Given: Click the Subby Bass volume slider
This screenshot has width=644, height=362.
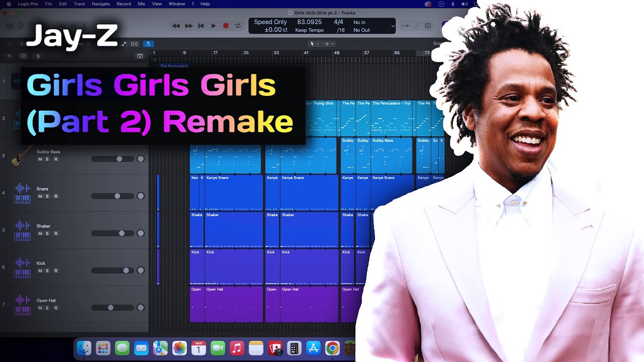Looking at the screenshot, I should [113, 159].
